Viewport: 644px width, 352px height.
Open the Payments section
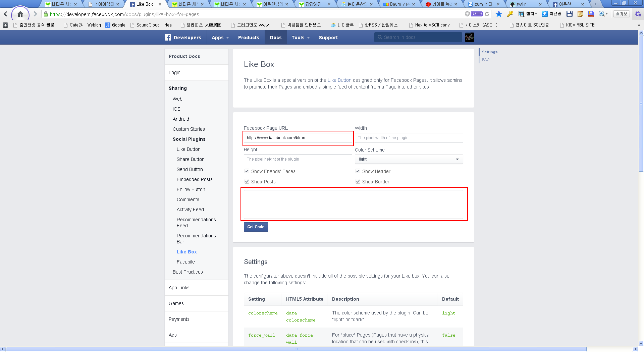(x=179, y=319)
